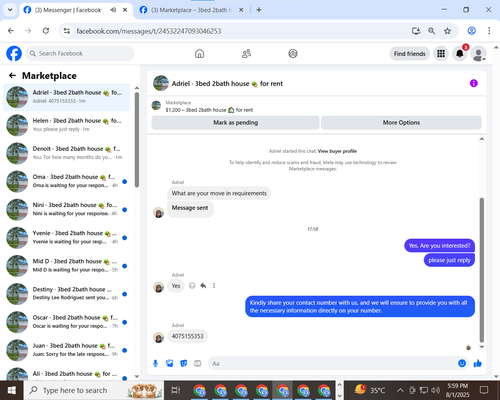This screenshot has height=400, width=500.
Task: Click the Aa message input field
Action: point(332,363)
